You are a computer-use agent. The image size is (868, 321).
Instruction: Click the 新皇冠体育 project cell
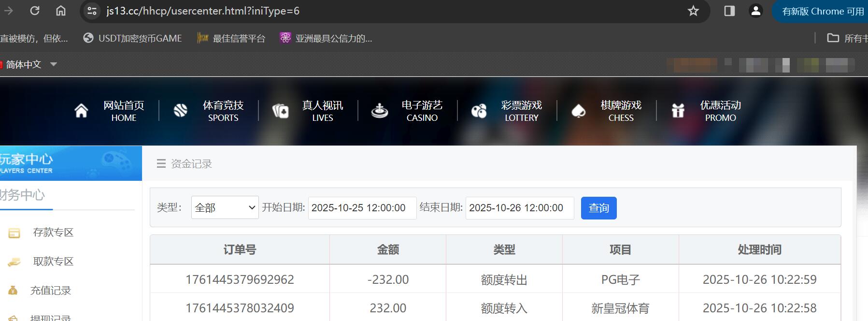[621, 308]
